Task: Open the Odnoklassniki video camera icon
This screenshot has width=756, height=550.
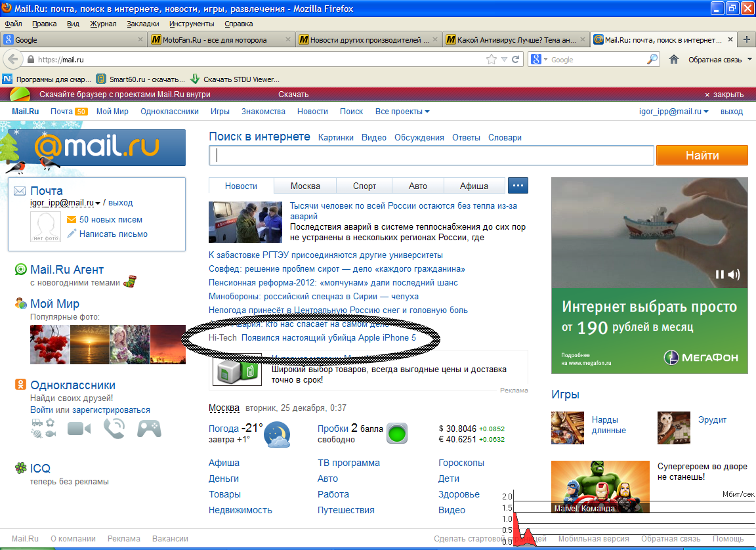Action: point(79,429)
